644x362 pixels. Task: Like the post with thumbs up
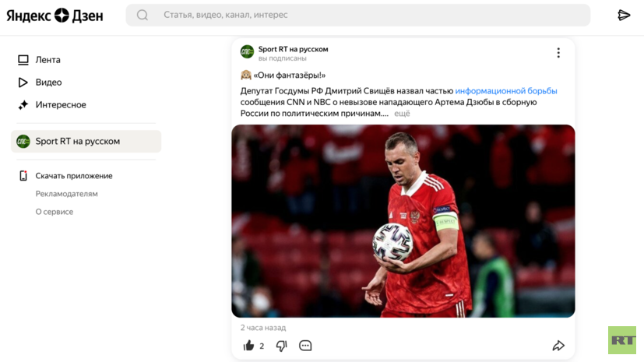point(249,346)
